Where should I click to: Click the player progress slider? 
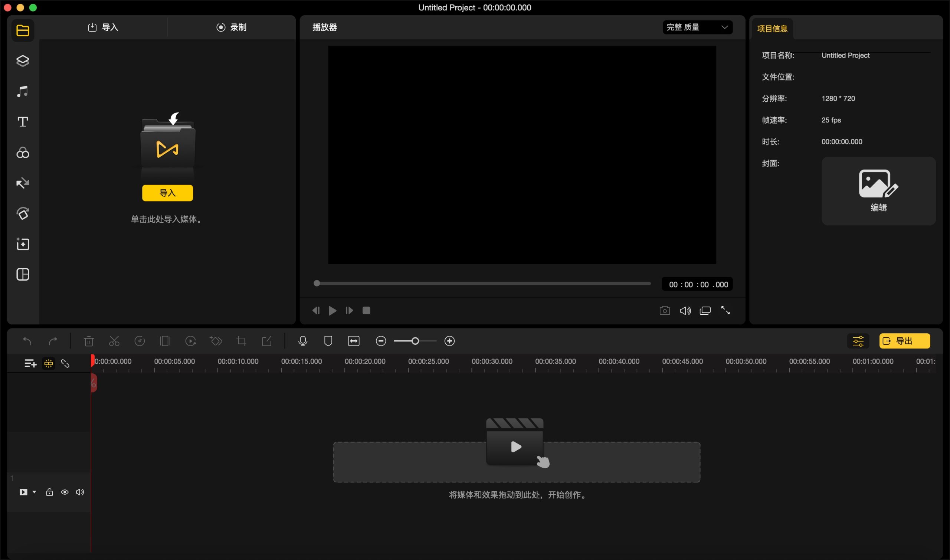pos(482,284)
